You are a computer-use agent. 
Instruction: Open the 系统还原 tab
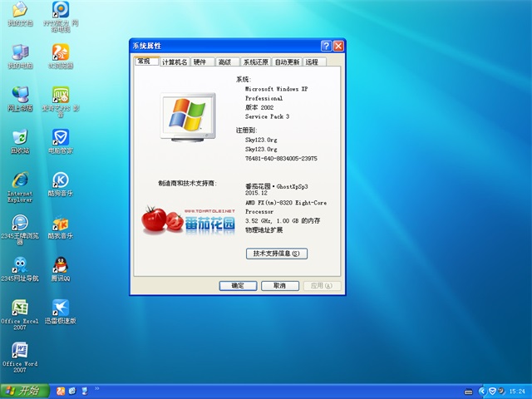point(255,62)
